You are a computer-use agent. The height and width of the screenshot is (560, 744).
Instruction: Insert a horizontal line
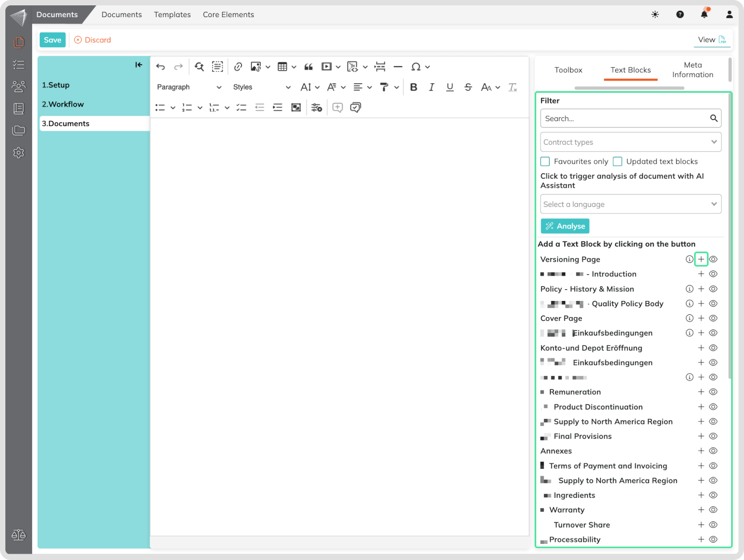pyautogui.click(x=398, y=67)
